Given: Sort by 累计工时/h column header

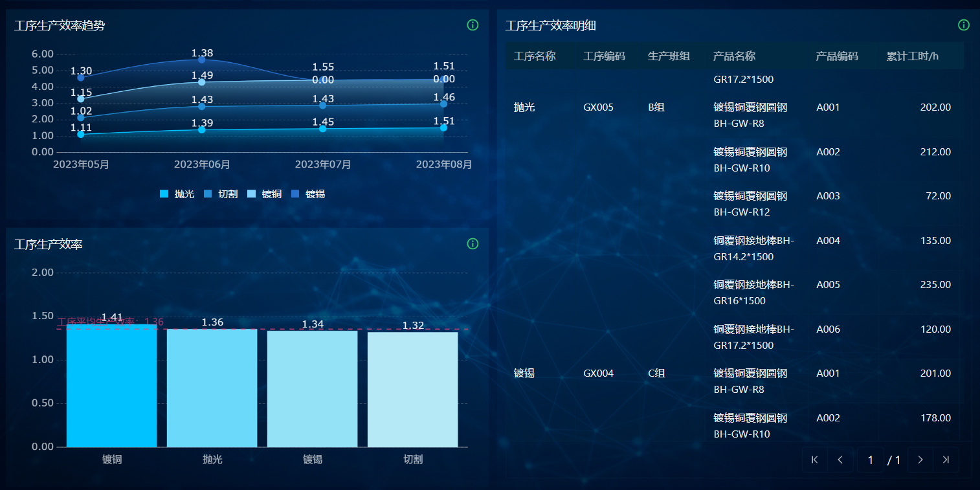Looking at the screenshot, I should 913,56.
